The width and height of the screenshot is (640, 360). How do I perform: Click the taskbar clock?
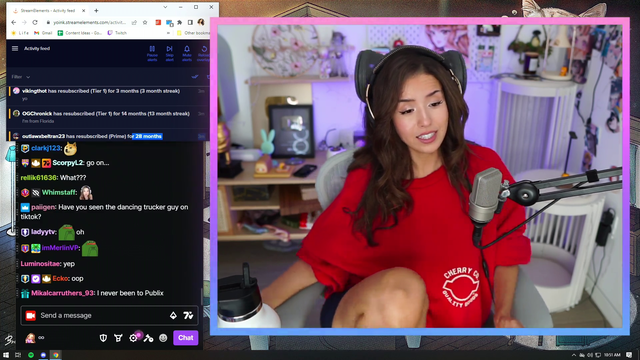611,355
